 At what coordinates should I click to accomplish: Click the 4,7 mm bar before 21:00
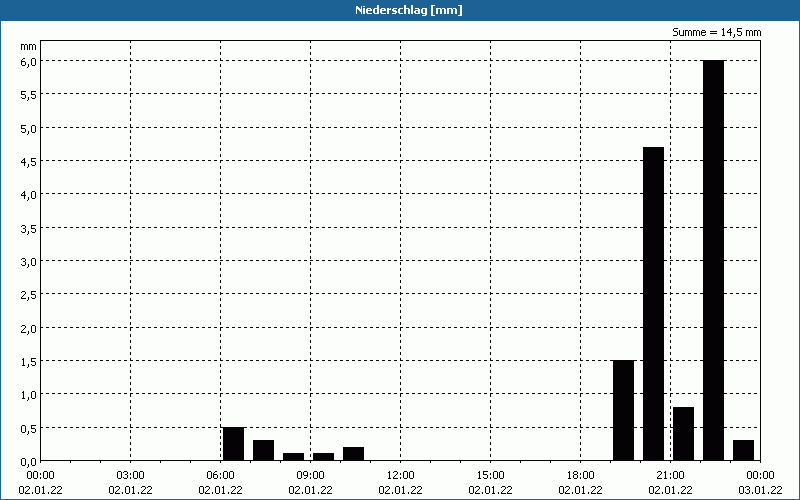coord(654,304)
